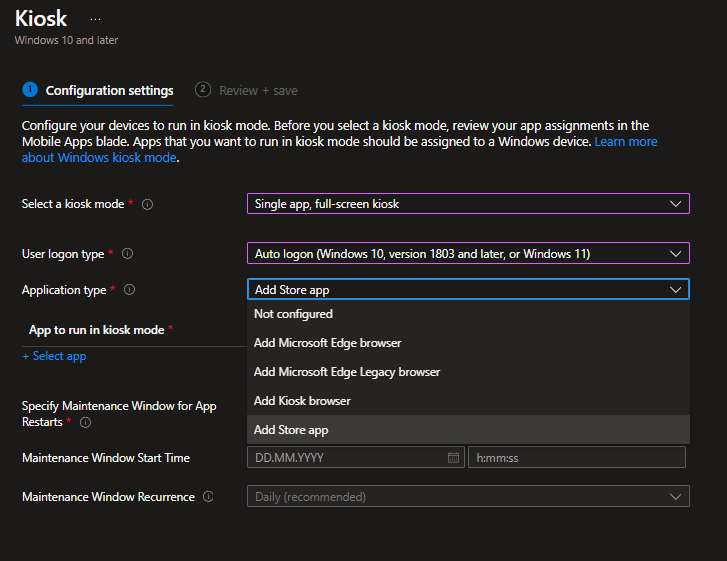Expand the Select a kiosk mode dropdown
Image resolution: width=727 pixels, height=561 pixels.
pyautogui.click(x=468, y=204)
